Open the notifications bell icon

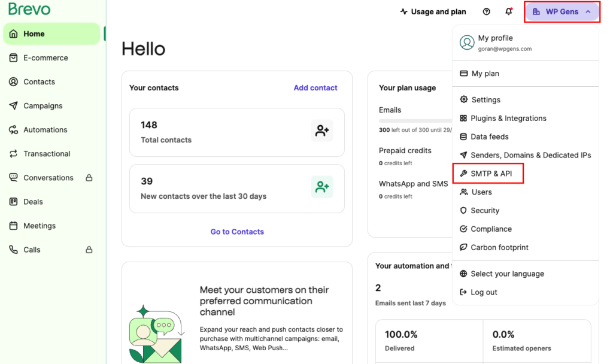click(509, 12)
